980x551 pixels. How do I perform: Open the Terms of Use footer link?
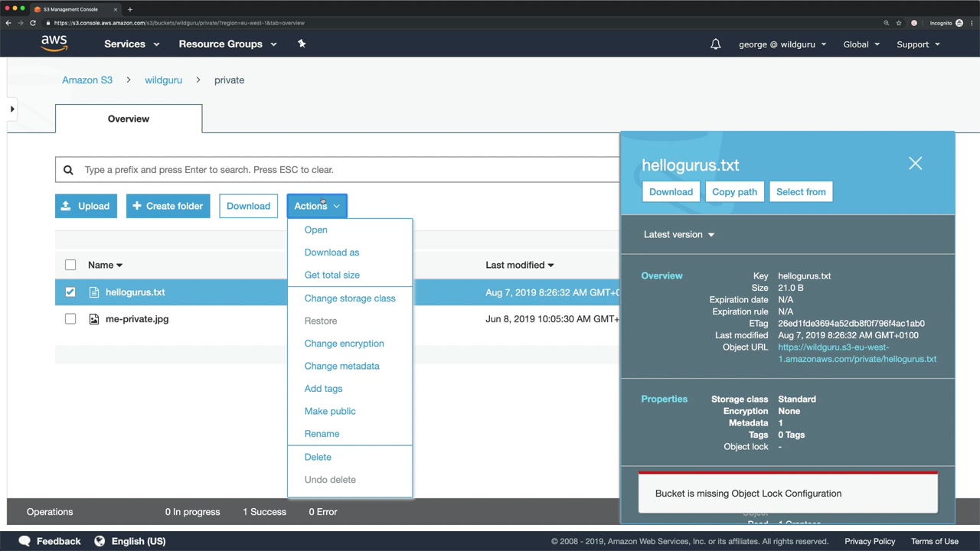(934, 541)
